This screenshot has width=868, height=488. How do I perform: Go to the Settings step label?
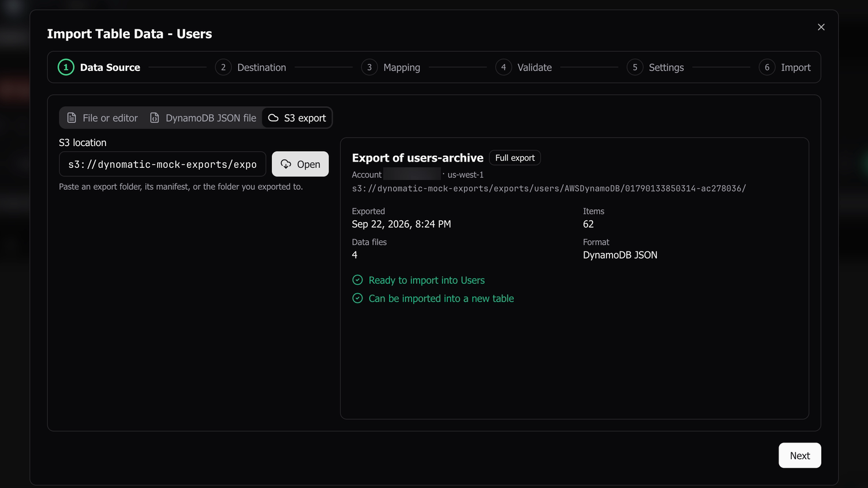666,67
